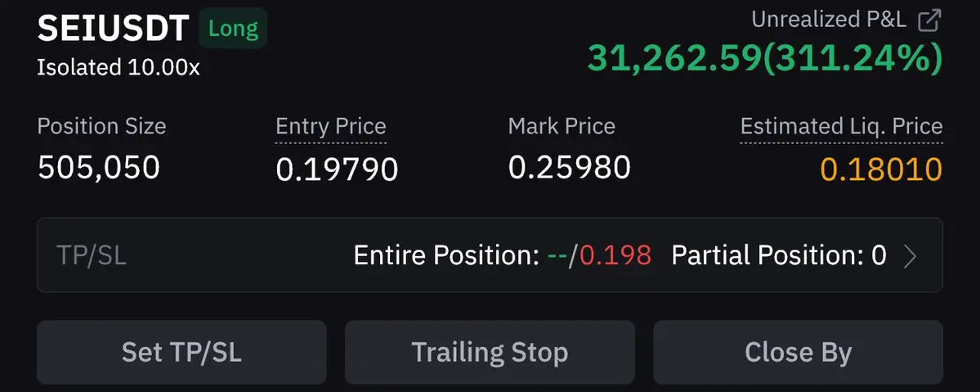Click the 0.18010 liquidation price value
This screenshot has height=392, width=980.
[880, 169]
